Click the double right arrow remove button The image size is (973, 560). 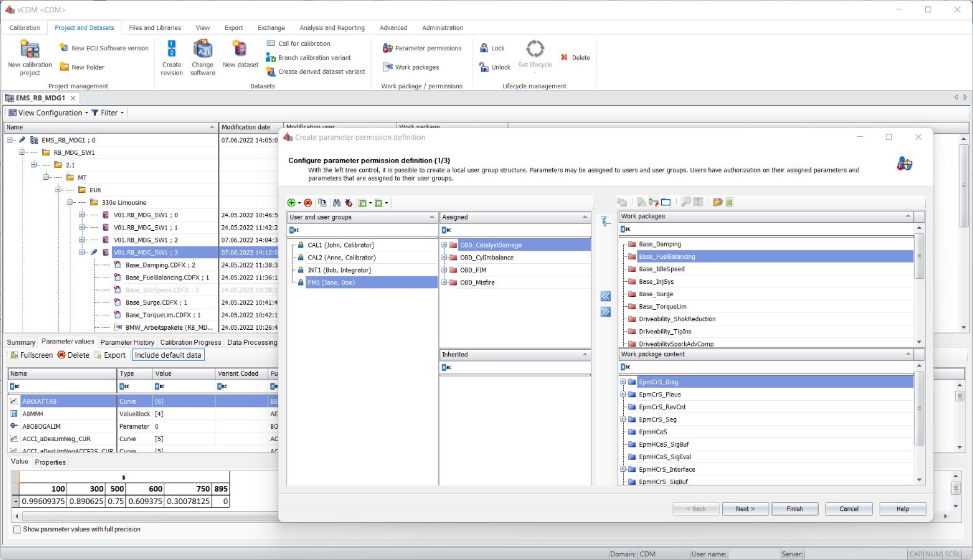pos(606,312)
